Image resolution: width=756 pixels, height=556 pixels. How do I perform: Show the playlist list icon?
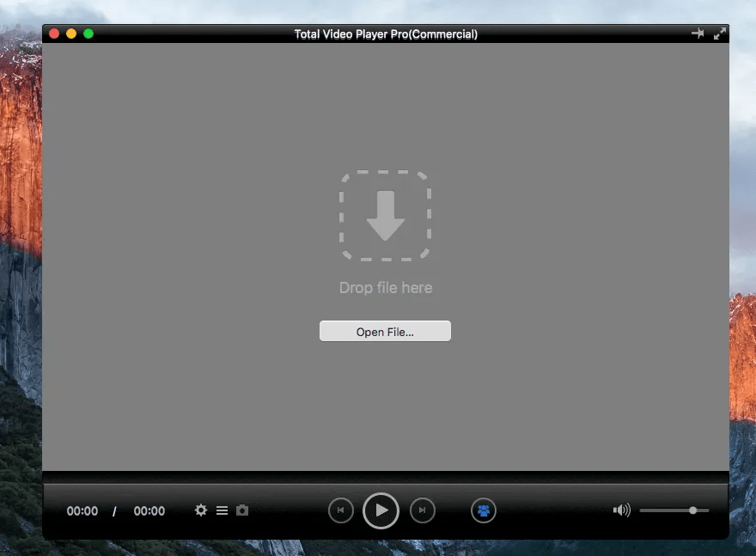coord(222,510)
